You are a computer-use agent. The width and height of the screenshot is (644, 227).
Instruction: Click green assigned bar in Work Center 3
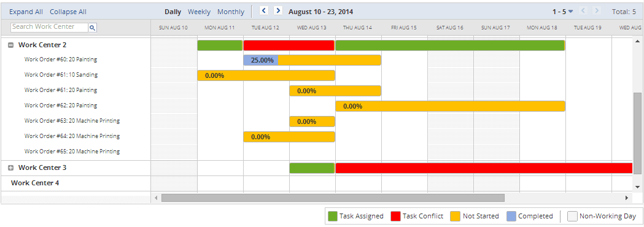pyautogui.click(x=312, y=168)
